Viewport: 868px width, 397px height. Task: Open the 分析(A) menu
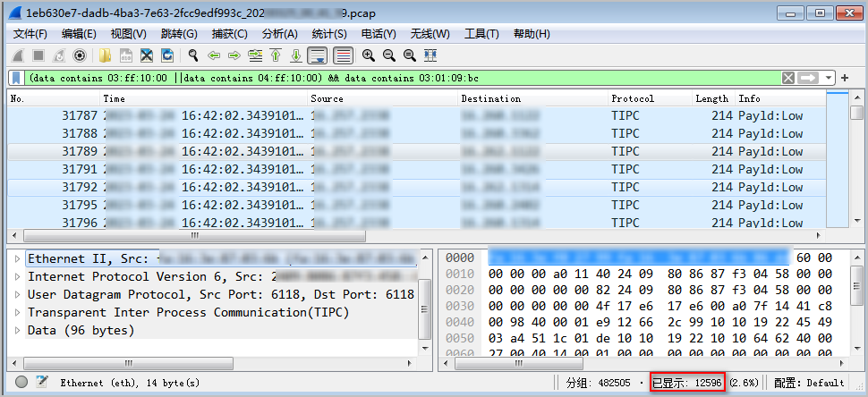click(x=279, y=34)
